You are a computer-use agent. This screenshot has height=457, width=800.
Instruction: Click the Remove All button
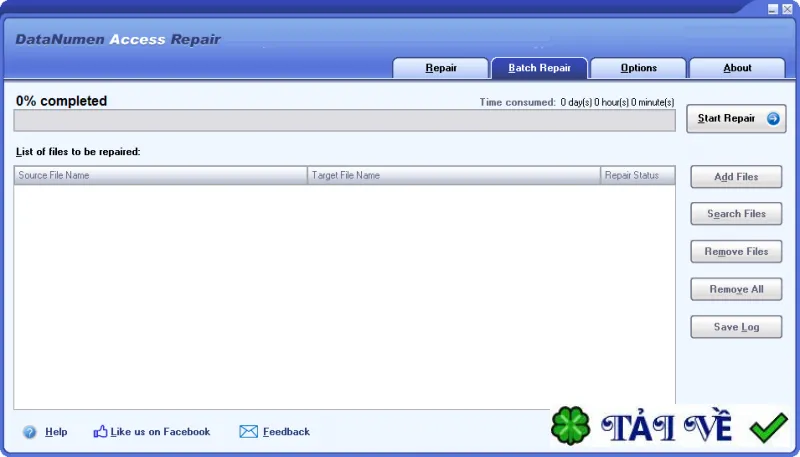(736, 289)
